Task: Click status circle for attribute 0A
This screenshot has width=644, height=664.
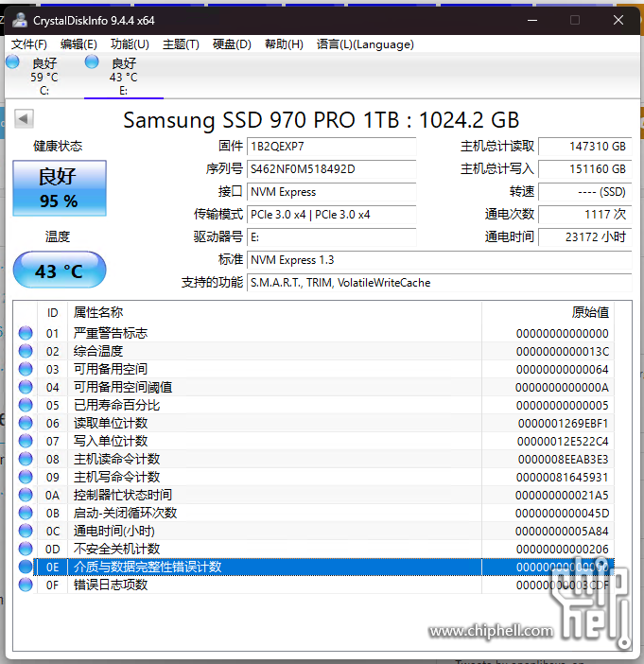Action: [26, 495]
